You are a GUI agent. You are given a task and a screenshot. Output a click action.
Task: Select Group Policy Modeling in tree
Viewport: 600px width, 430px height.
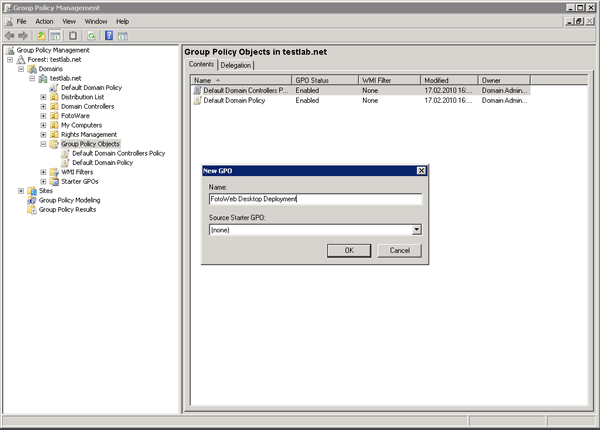pos(69,200)
